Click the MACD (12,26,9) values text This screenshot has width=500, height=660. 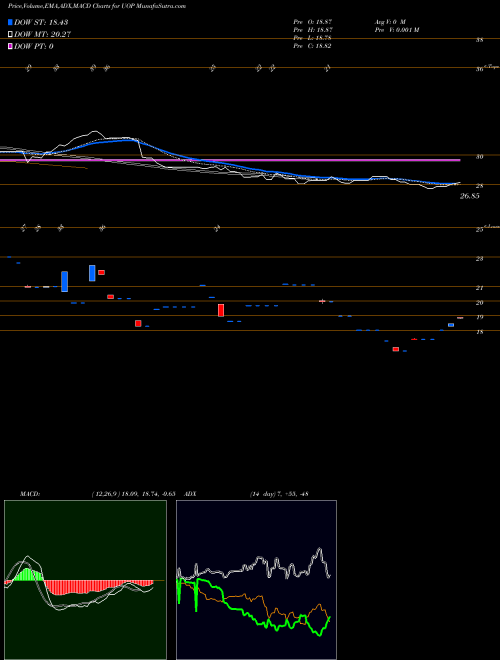click(x=136, y=494)
